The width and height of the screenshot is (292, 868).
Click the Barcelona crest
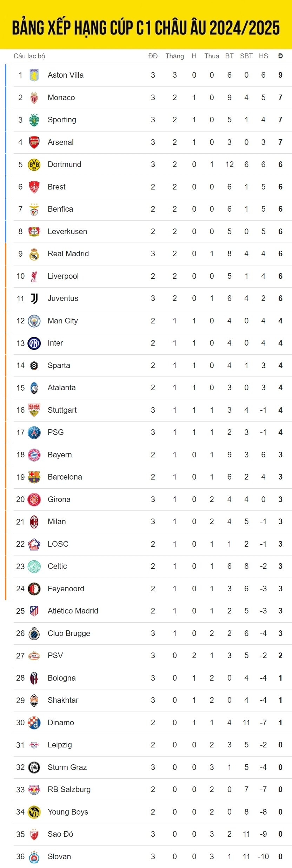click(34, 477)
